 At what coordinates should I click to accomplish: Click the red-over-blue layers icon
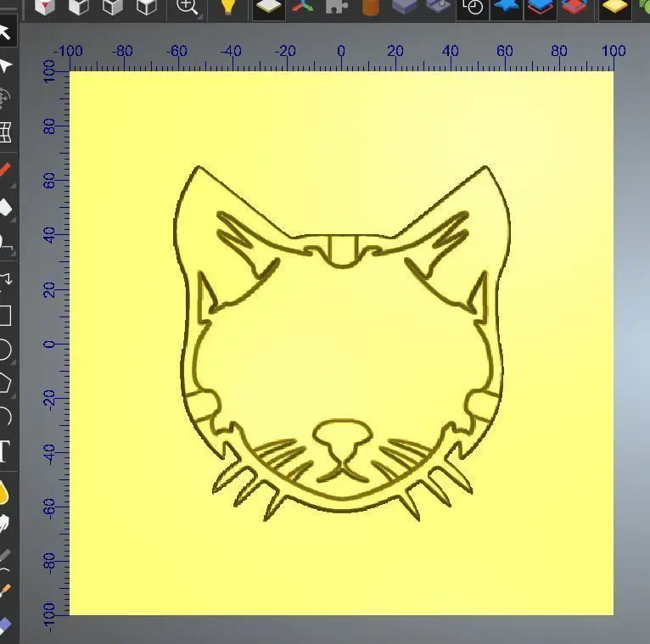point(574,7)
